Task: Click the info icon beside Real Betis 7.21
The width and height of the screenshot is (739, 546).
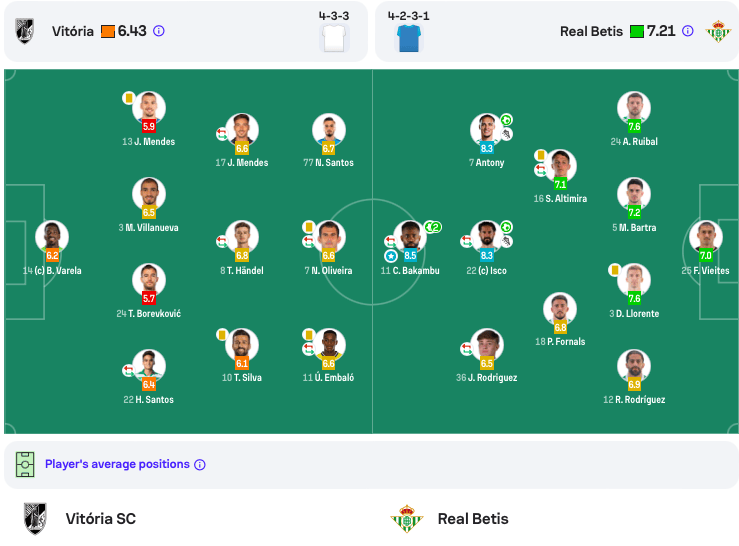Action: coord(688,31)
